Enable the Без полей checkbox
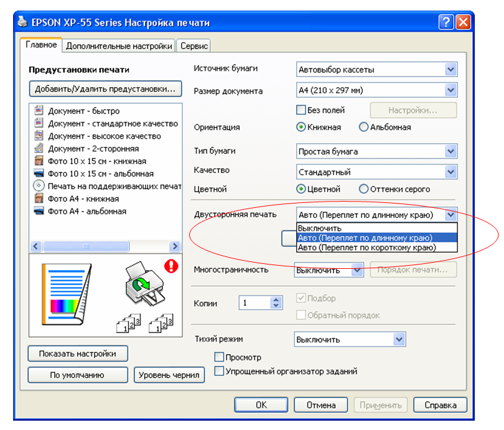 point(301,110)
